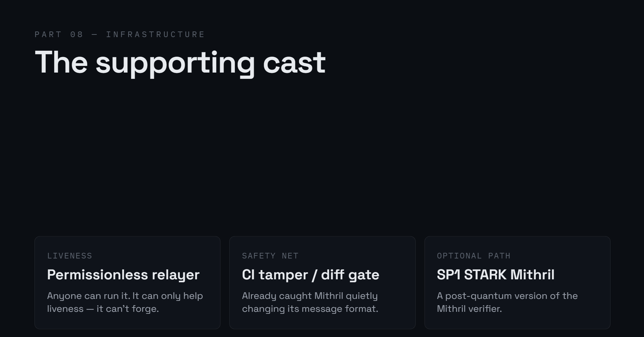Screen dimensions: 644x337
Task: Click the word 'cast' in main heading
Action: (294, 63)
